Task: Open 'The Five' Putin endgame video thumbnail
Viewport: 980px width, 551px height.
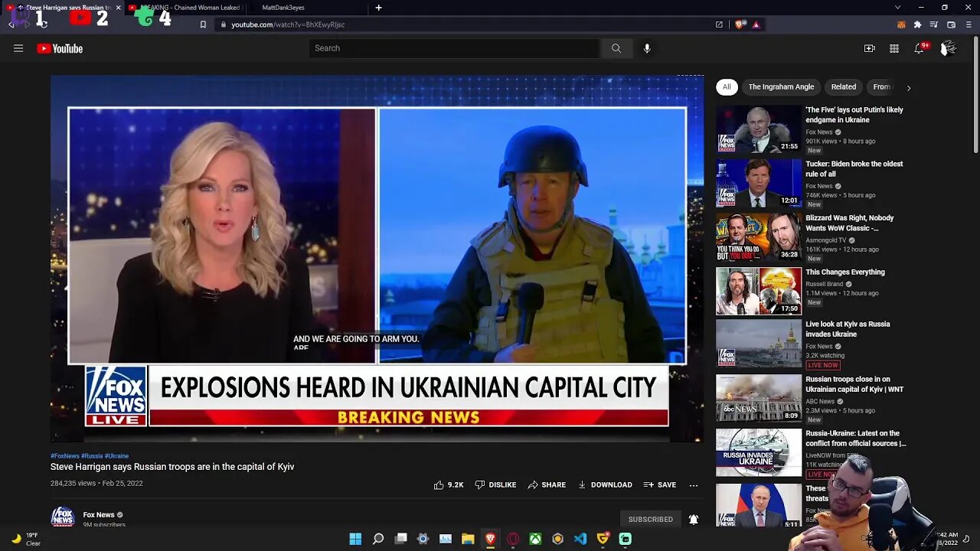Action: coord(759,129)
